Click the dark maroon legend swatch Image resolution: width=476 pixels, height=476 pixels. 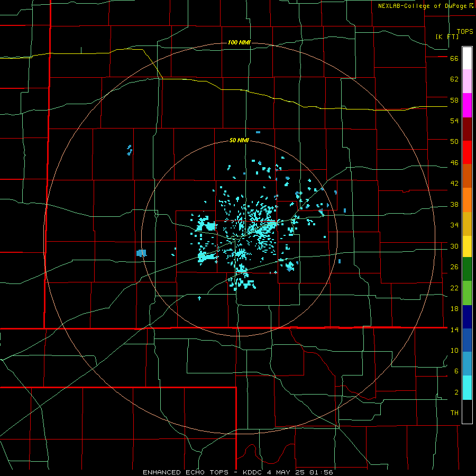coord(467,129)
